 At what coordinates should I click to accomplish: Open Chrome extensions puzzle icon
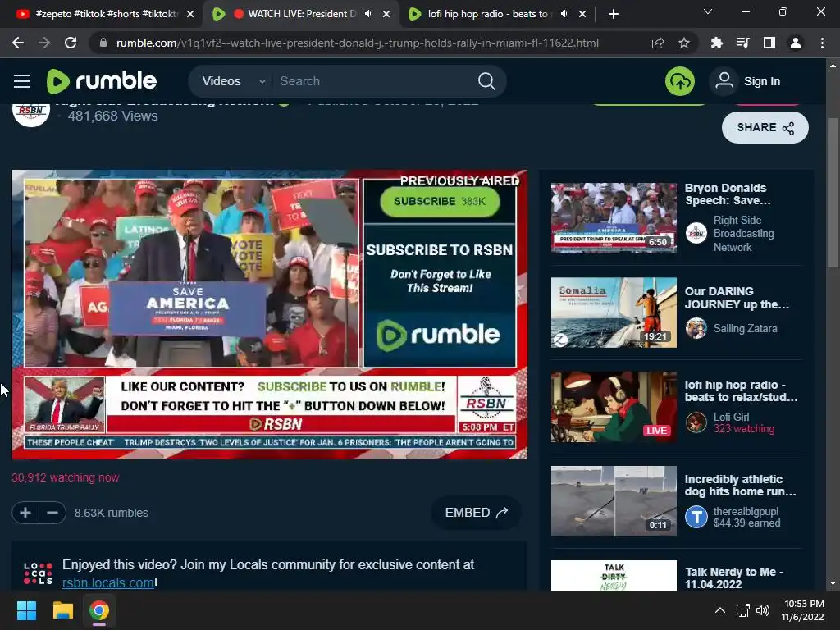coord(716,43)
